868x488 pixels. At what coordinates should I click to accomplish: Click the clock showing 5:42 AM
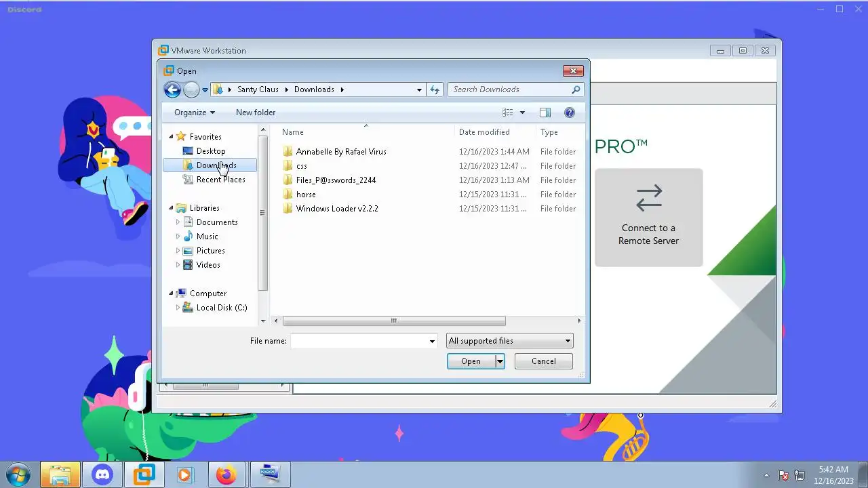click(833, 469)
